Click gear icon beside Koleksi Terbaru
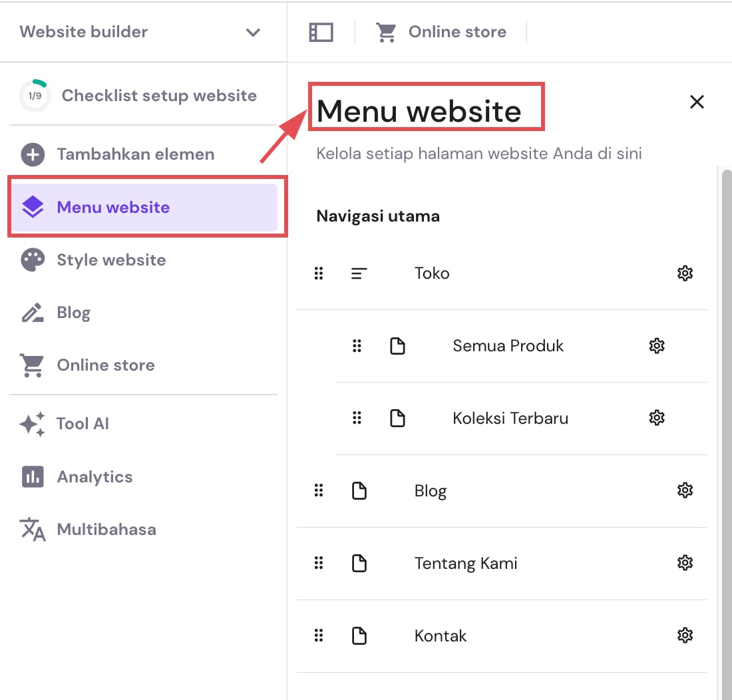Image resolution: width=732 pixels, height=700 pixels. click(657, 418)
